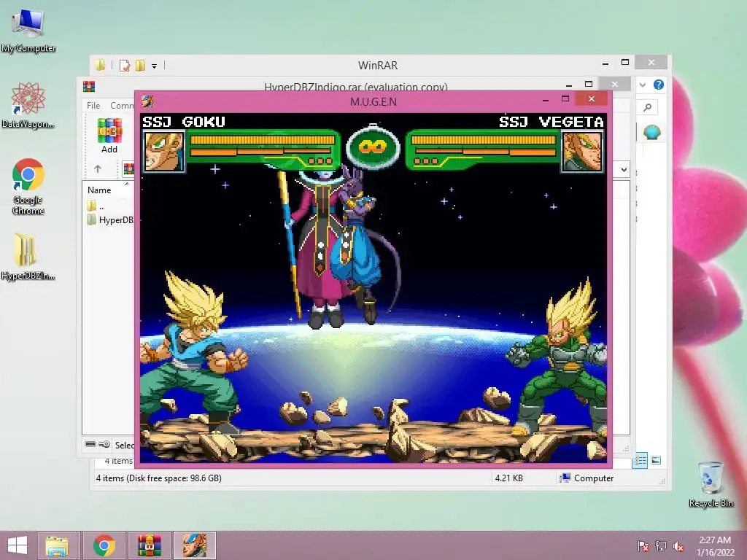Click the M.U.G.E.N title bar app icon
The width and height of the screenshot is (747, 560).
[x=147, y=101]
